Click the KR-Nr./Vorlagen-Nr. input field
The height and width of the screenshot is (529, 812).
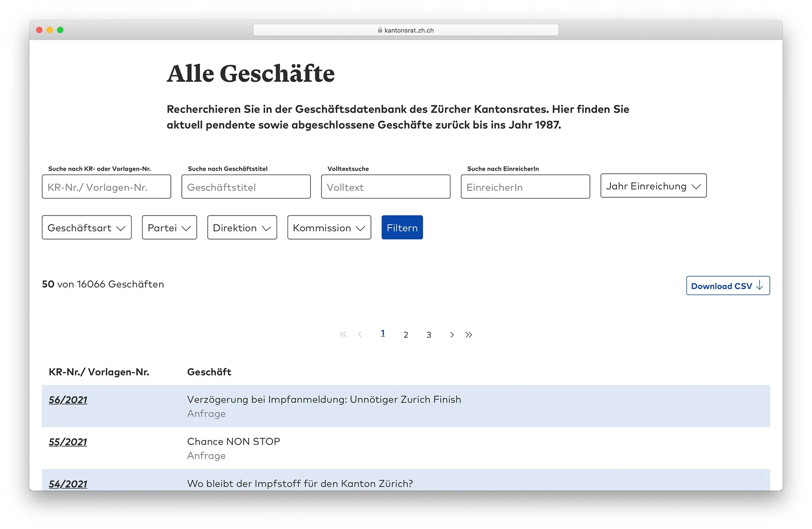(106, 186)
